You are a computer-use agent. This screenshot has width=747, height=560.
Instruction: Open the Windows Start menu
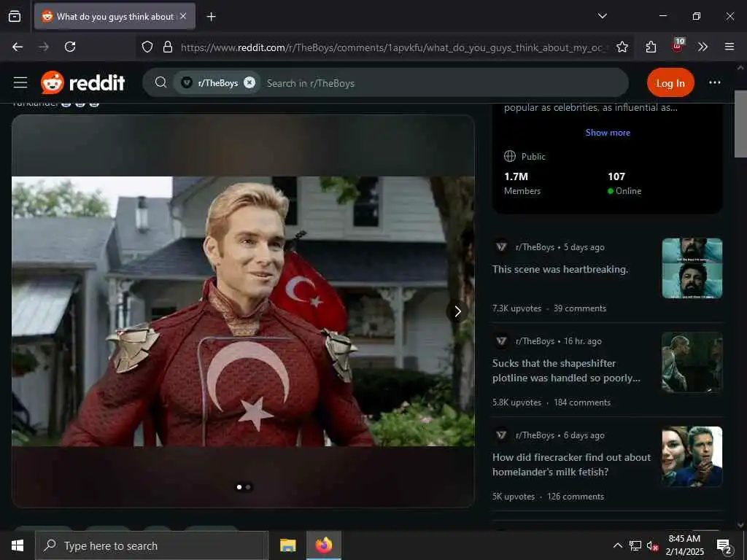point(18,545)
